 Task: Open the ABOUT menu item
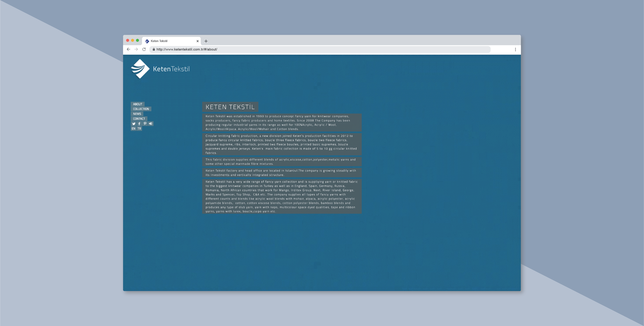pos(137,104)
